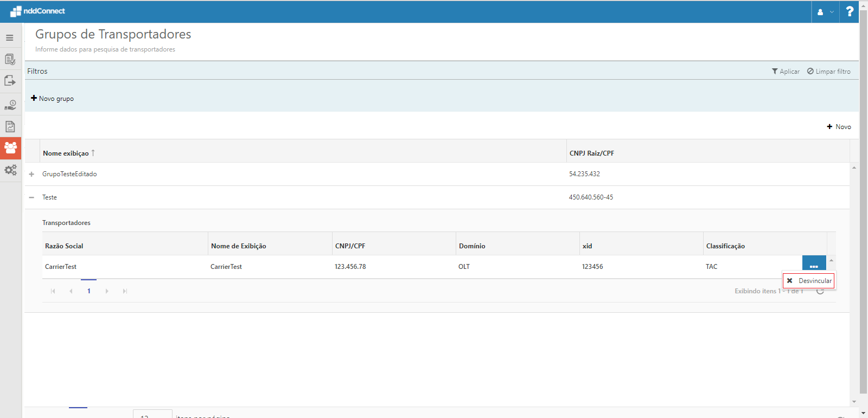Open the payment hand-coin sidebar icon
The height and width of the screenshot is (418, 868).
point(10,105)
